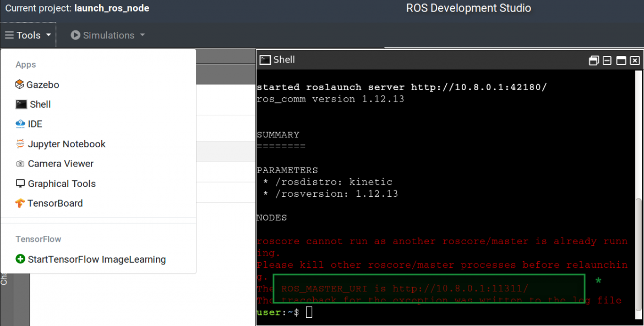Maximize the Shell window
The width and height of the screenshot is (644, 326).
(621, 60)
